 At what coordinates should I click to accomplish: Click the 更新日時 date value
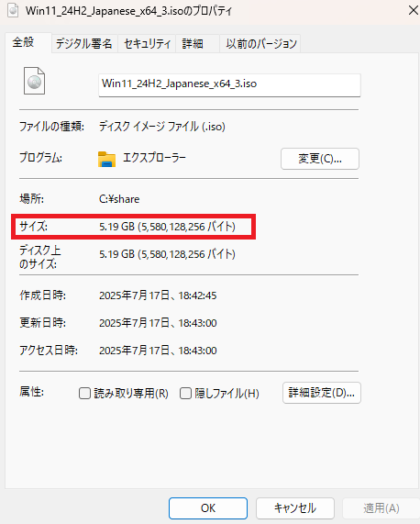tap(158, 323)
